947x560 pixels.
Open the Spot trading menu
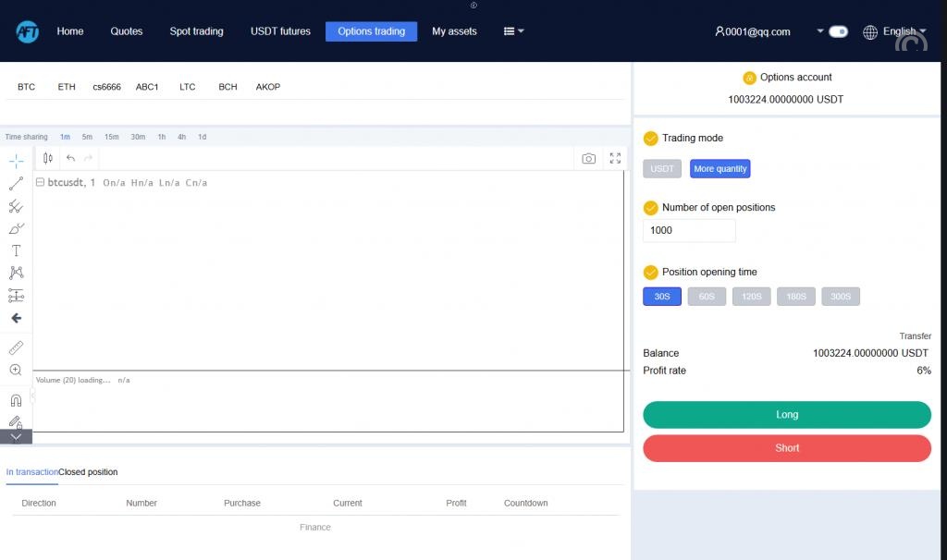pos(196,31)
